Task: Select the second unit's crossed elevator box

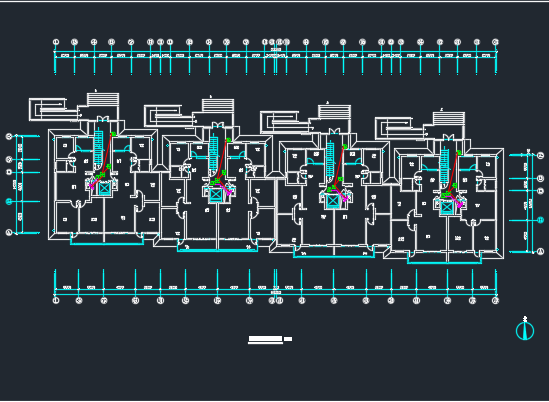Action: pyautogui.click(x=216, y=195)
